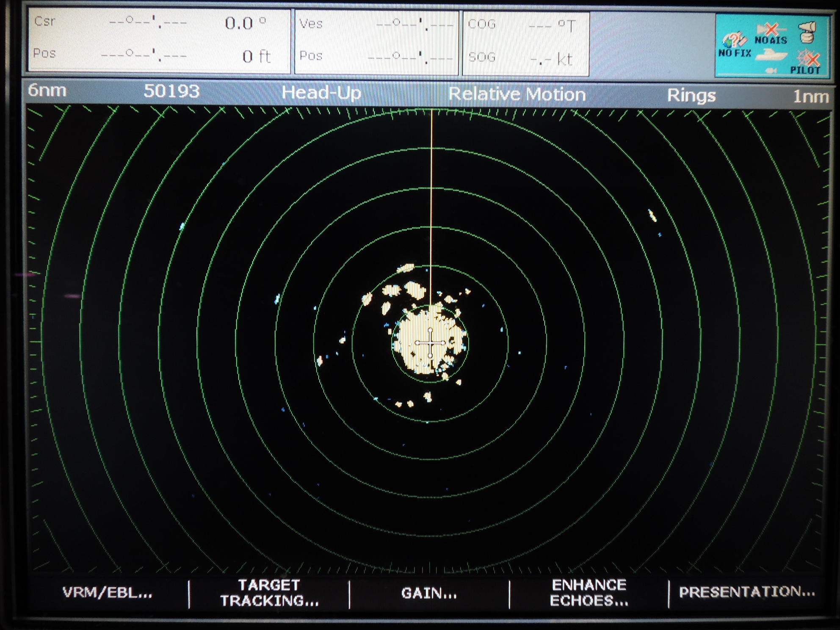Toggle the Relative Motion mode label
840x630 pixels.
(x=517, y=94)
